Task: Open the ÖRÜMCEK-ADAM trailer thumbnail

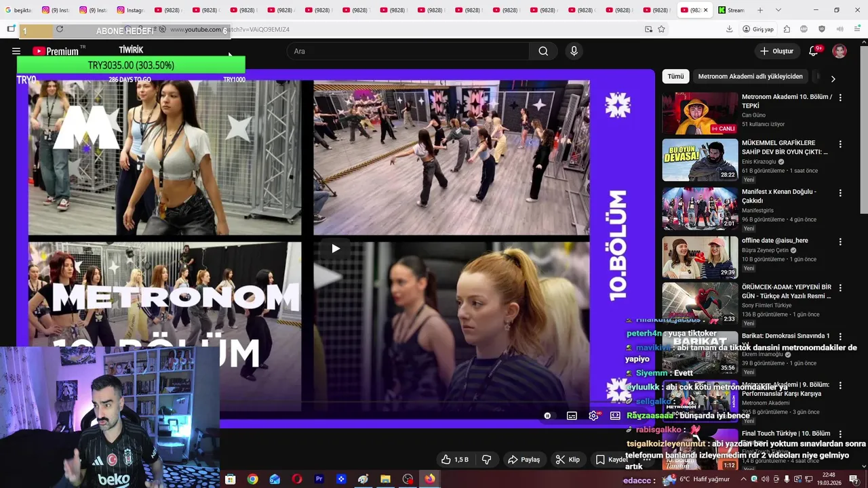Action: [700, 304]
